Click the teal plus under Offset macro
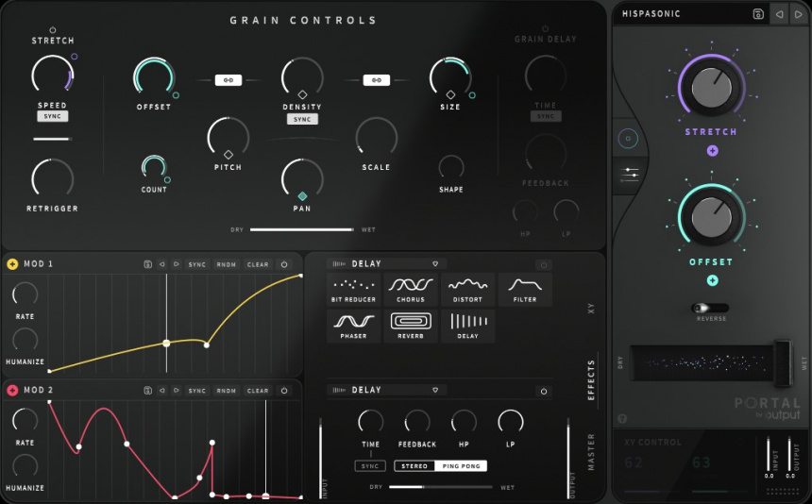Screen dimensions: 812x504 pyautogui.click(x=713, y=280)
